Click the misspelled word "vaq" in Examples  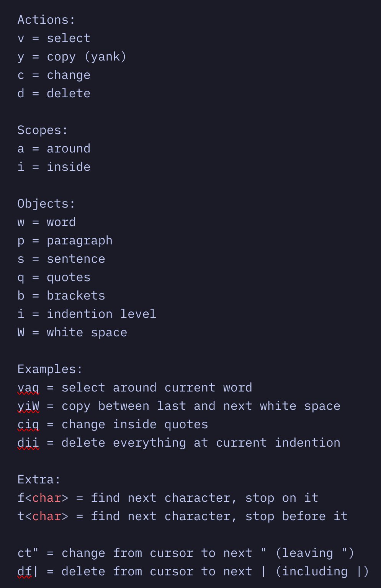(28, 388)
